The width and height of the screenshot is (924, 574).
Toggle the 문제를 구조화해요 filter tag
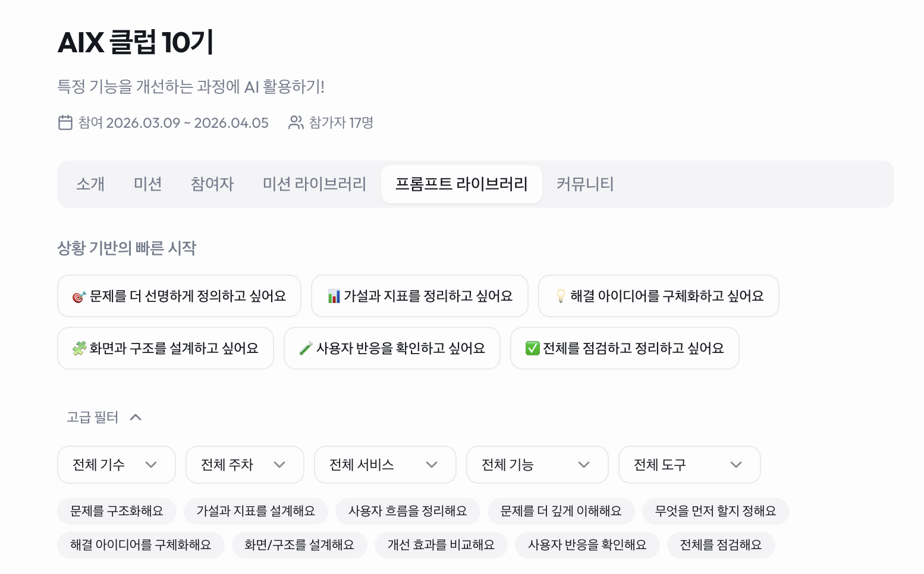(117, 511)
